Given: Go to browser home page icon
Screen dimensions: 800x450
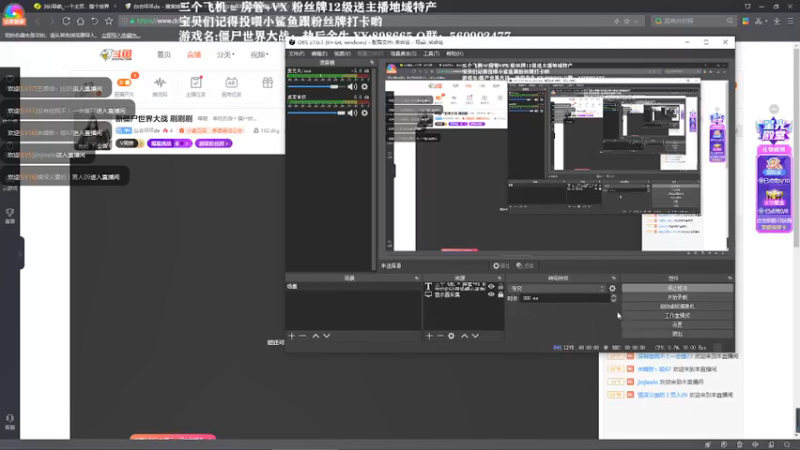Looking at the screenshot, I should (x=80, y=21).
